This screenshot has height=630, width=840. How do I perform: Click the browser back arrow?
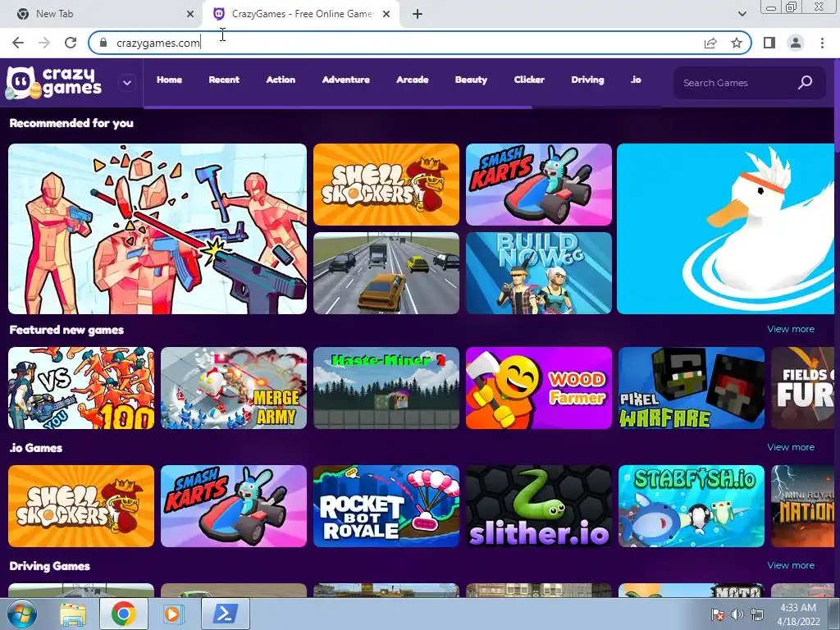pyautogui.click(x=18, y=43)
